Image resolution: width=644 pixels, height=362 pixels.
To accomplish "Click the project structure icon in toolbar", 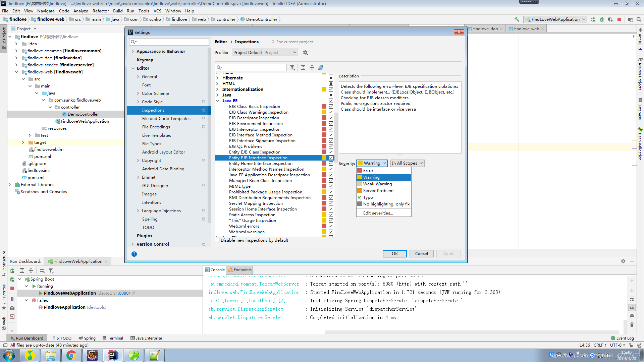I will point(630,19).
